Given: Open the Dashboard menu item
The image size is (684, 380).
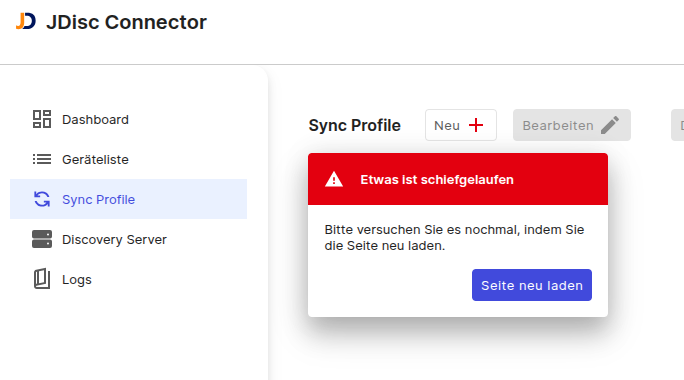Looking at the screenshot, I should coord(128,119).
